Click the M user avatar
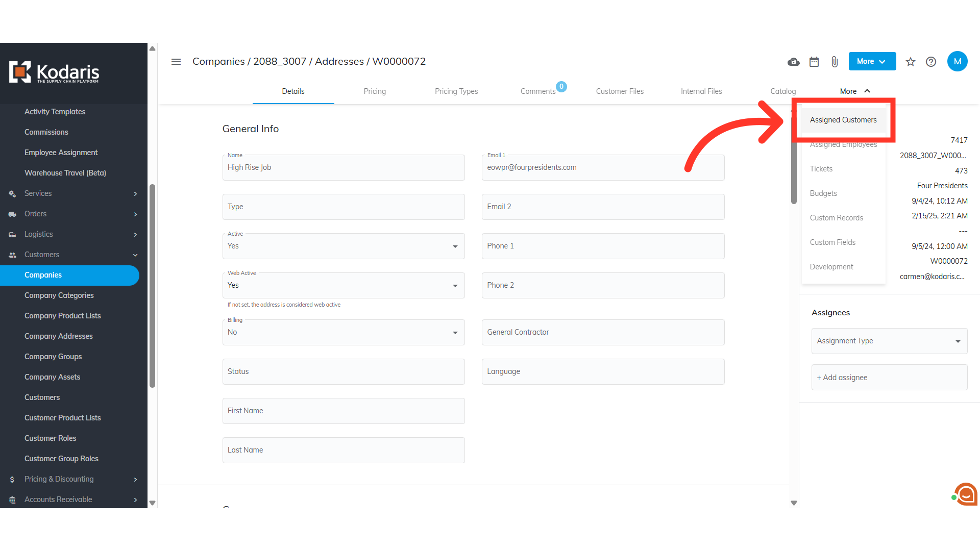Image resolution: width=980 pixels, height=551 pixels. click(957, 61)
